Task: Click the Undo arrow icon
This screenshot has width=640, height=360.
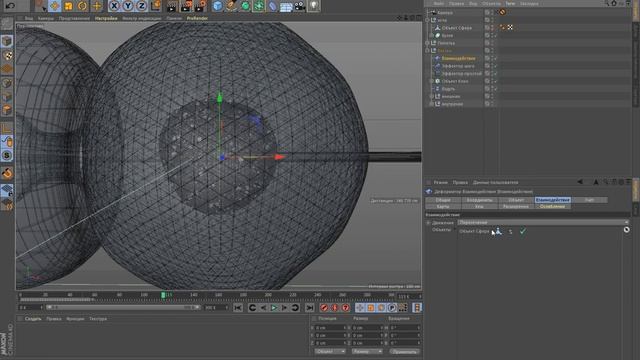Action: coord(11,5)
